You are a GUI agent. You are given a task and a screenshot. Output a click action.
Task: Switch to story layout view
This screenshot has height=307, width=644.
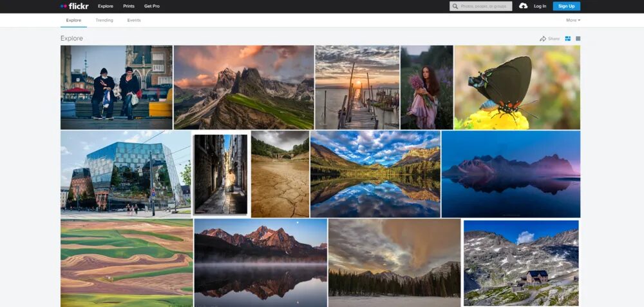tap(578, 39)
